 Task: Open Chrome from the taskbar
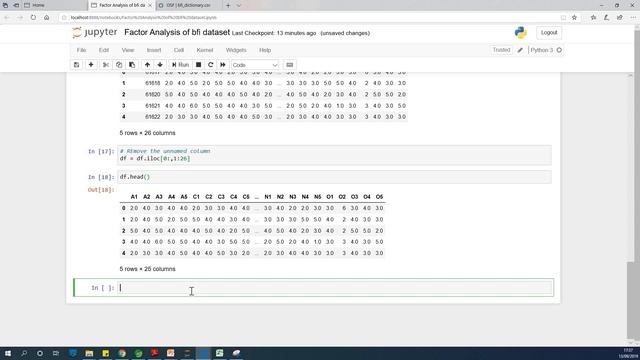(x=122, y=353)
